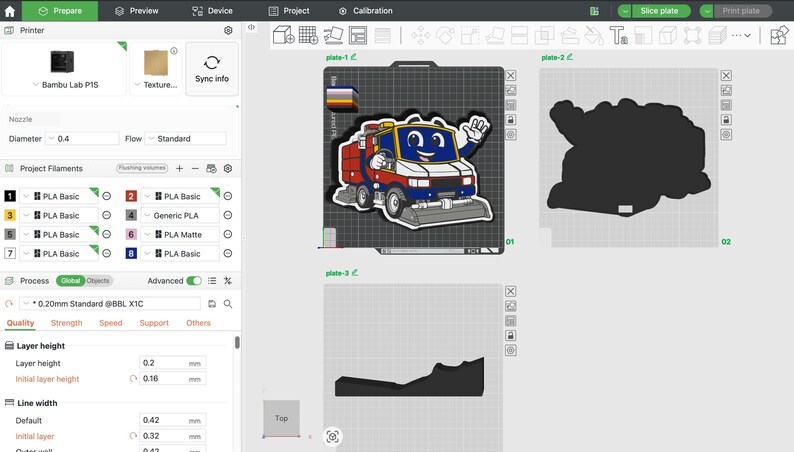
Task: Open filament 4 Generic PLA dropdown
Action: pyautogui.click(x=180, y=216)
